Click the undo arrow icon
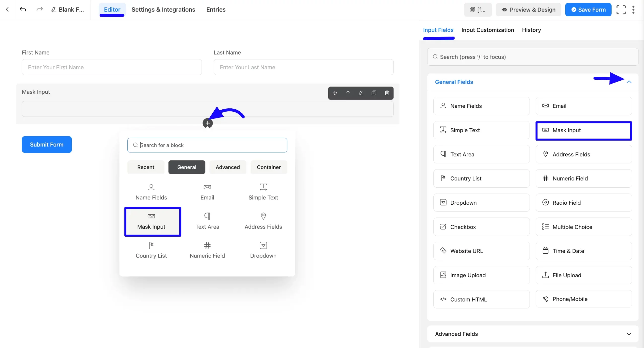 23,10
